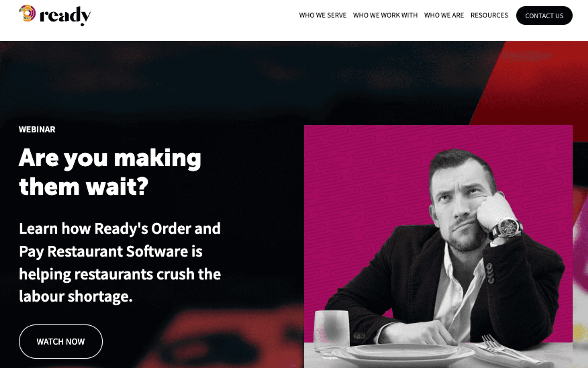The image size is (588, 368).
Task: Click the labour shortage description paragraph
Action: 120,262
